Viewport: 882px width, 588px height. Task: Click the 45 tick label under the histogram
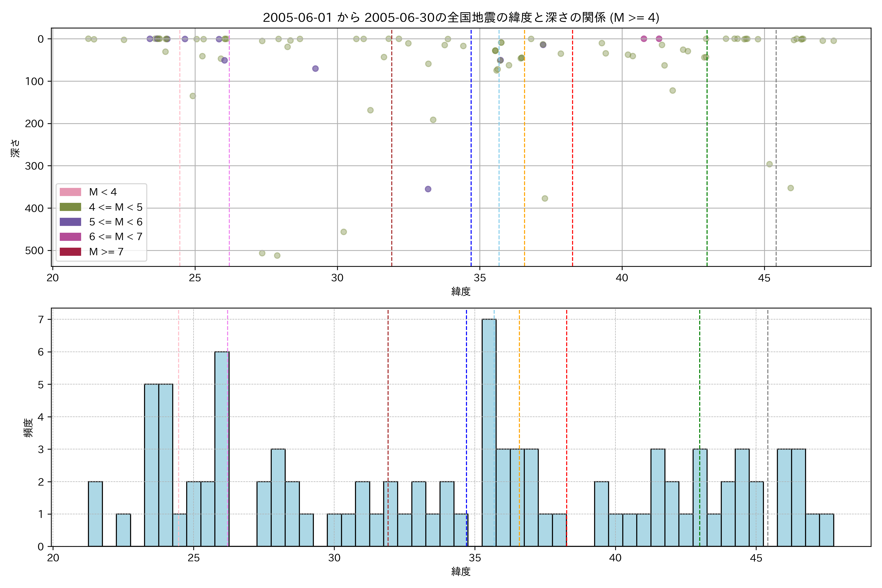[756, 558]
